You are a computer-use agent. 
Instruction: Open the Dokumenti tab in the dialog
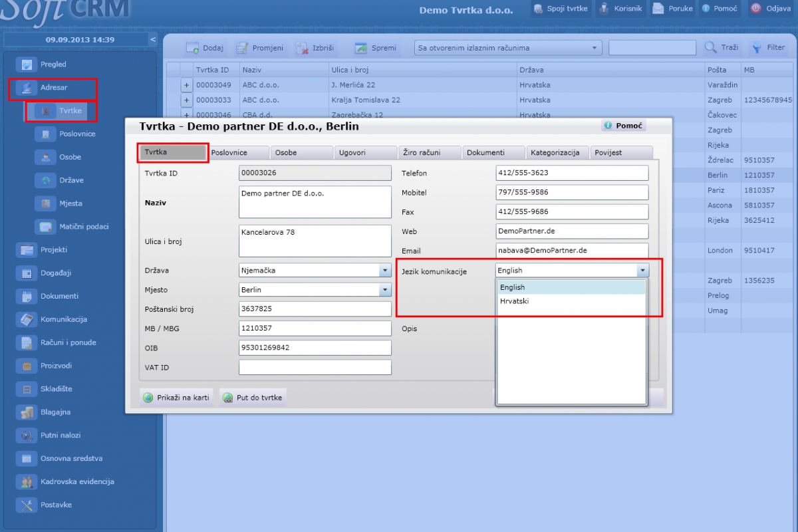[x=493, y=152]
